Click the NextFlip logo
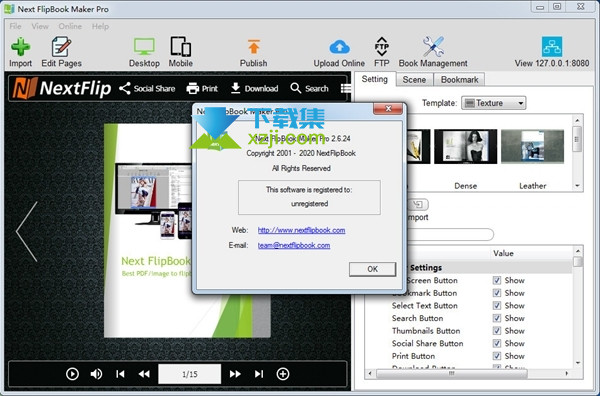This screenshot has height=396, width=600. tap(62, 88)
